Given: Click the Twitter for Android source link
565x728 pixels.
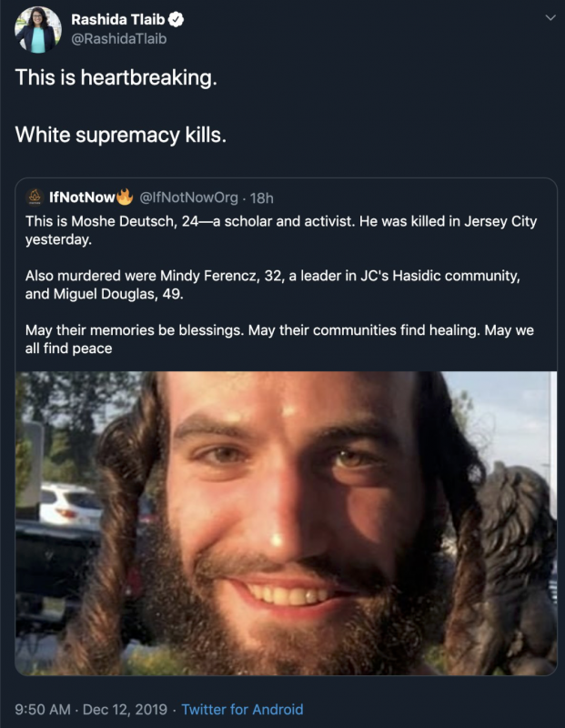Looking at the screenshot, I should coord(242,710).
